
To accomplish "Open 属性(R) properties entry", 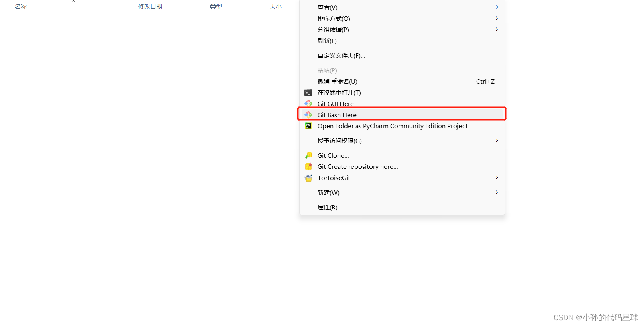I will coord(402,207).
